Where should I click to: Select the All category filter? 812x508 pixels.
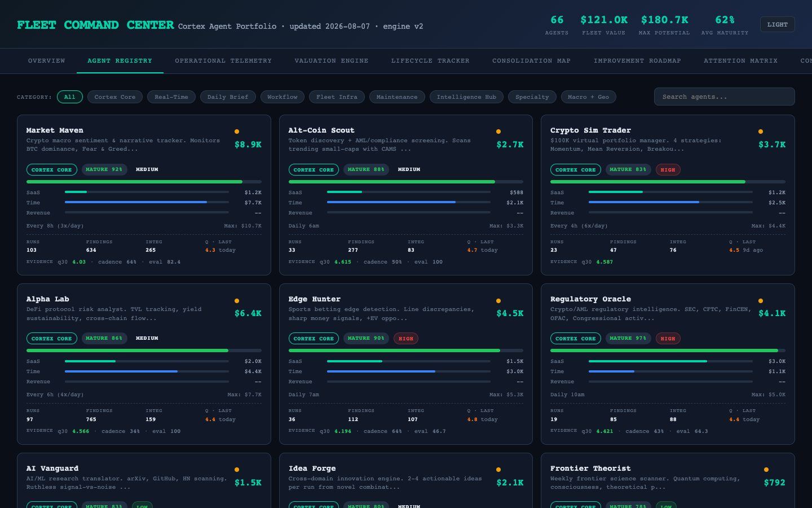[69, 97]
